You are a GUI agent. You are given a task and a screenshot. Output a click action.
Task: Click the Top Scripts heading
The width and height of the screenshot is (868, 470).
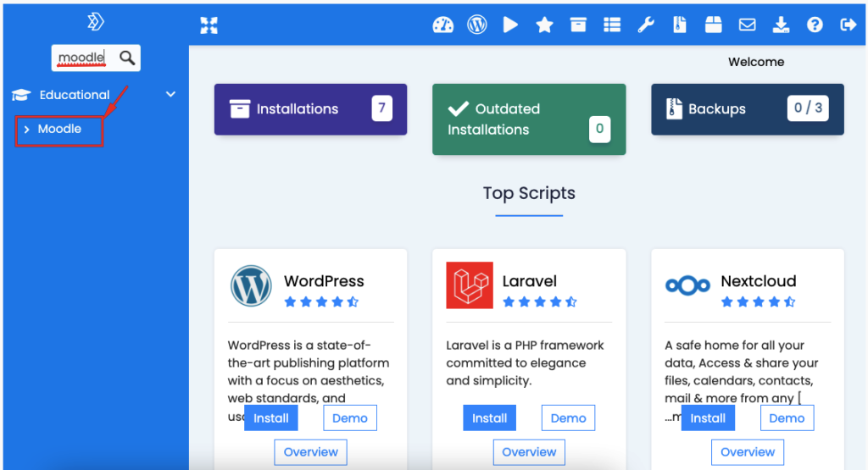(x=529, y=193)
